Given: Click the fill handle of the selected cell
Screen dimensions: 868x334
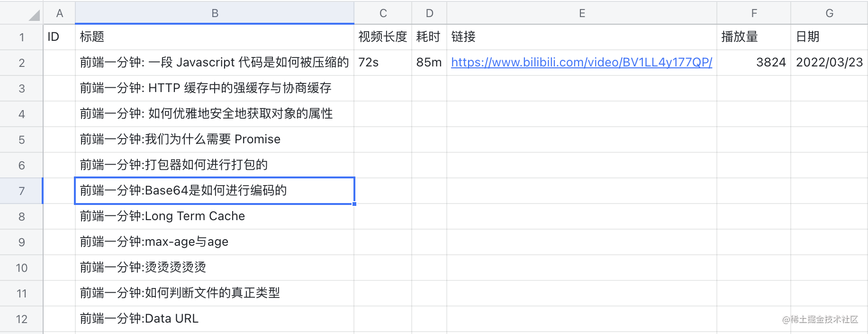Looking at the screenshot, I should tap(354, 204).
